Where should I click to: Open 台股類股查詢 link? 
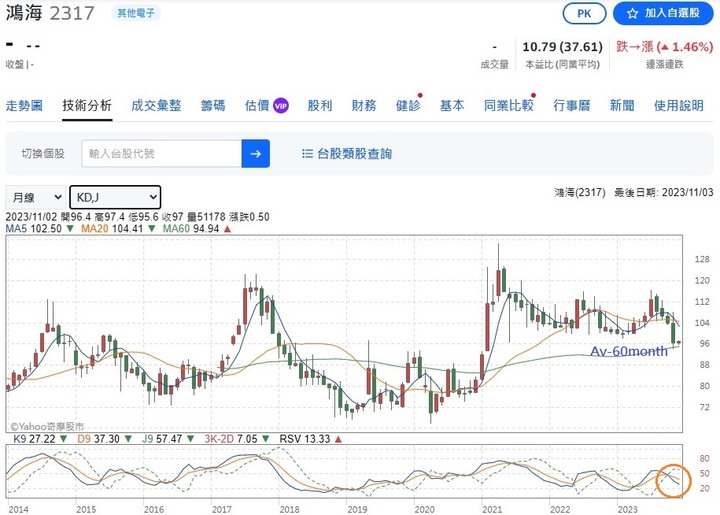pos(354,154)
